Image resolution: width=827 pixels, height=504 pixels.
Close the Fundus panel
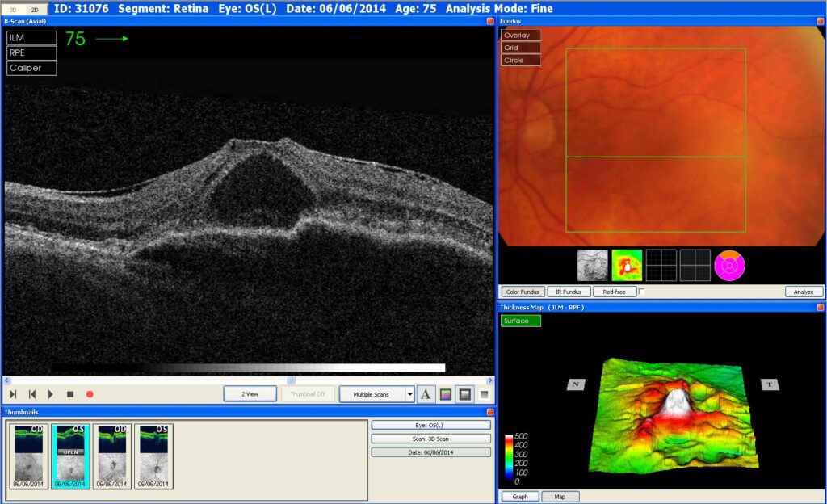821,21
